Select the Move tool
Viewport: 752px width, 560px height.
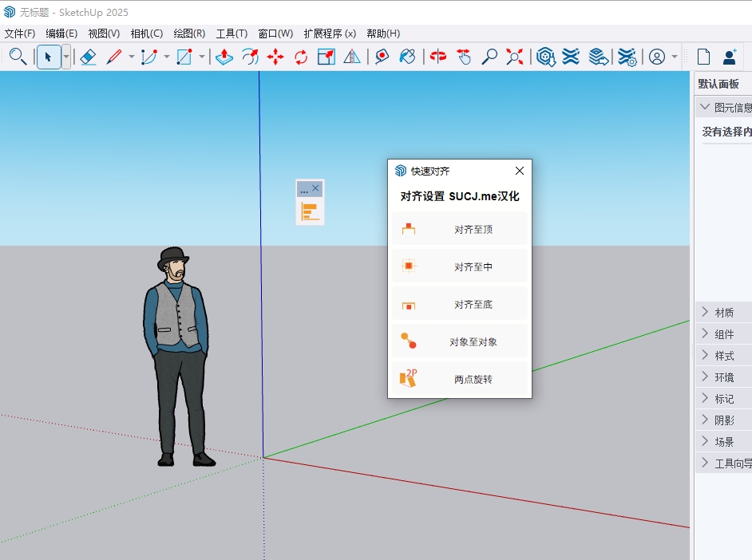[x=275, y=57]
